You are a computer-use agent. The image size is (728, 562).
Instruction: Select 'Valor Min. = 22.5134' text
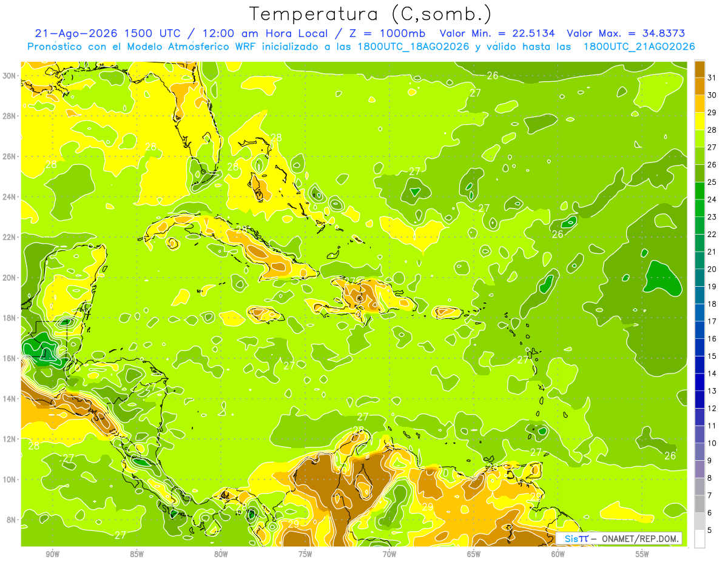pyautogui.click(x=497, y=33)
